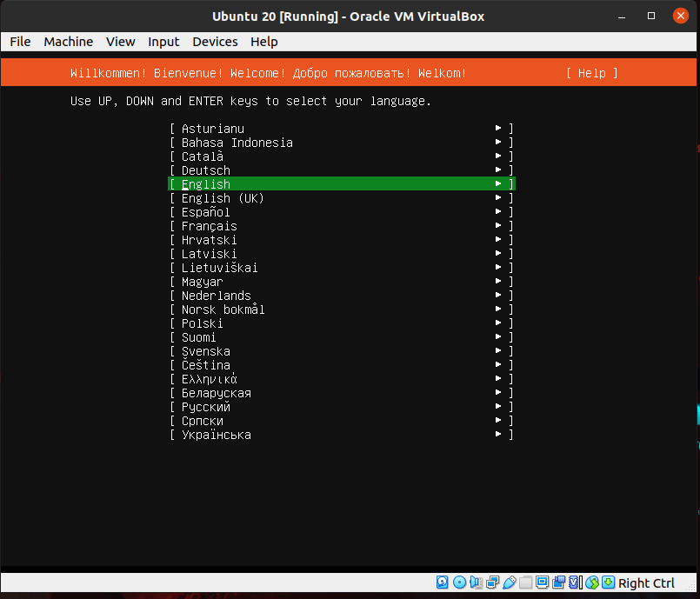This screenshot has height=599, width=700.
Task: Expand the Español submenu arrow
Action: (x=497, y=211)
